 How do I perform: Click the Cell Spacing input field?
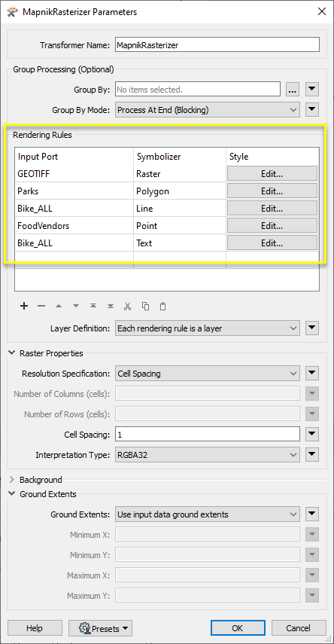[207, 434]
